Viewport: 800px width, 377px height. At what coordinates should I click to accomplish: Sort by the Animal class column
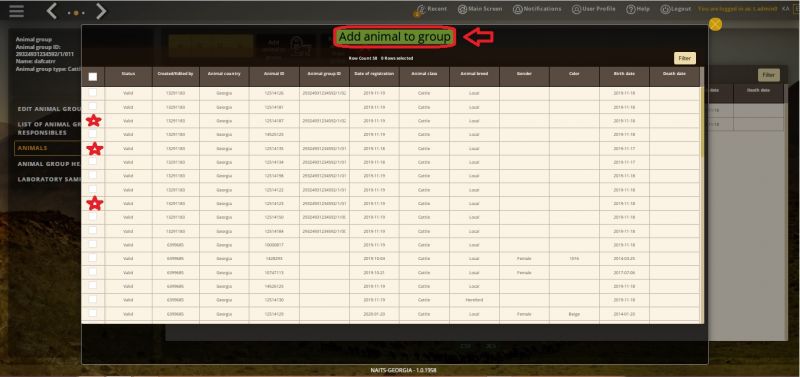424,77
